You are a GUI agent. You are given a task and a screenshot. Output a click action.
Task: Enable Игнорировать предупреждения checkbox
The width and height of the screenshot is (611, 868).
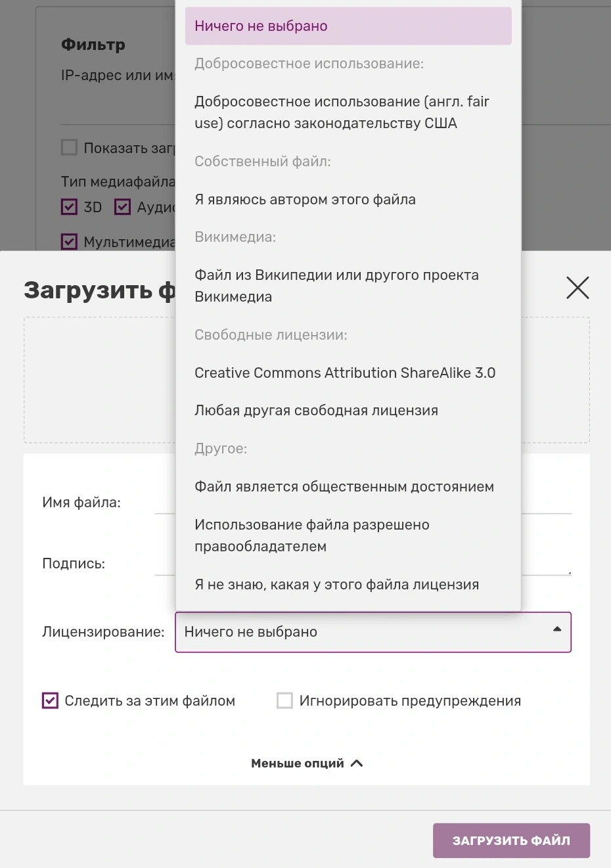[284, 700]
